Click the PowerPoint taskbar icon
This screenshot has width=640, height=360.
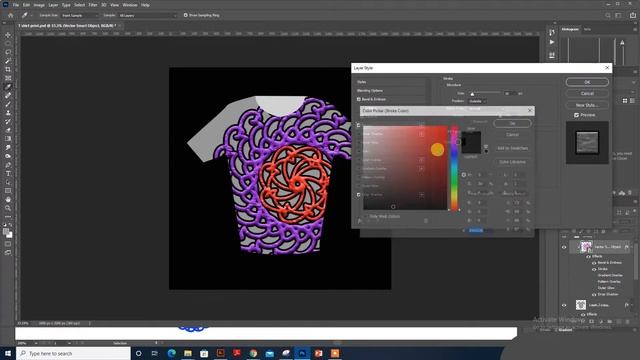318,353
